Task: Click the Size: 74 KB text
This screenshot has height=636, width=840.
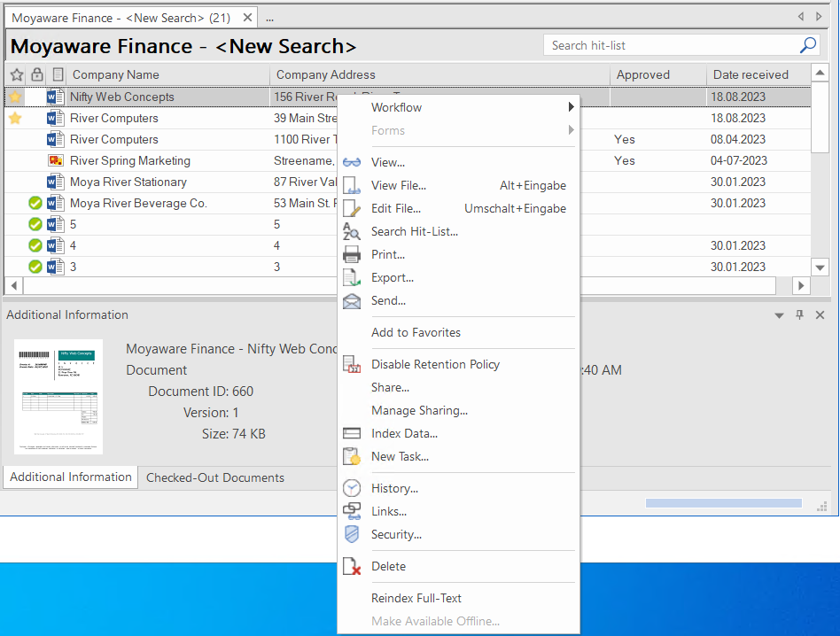Action: [x=234, y=434]
